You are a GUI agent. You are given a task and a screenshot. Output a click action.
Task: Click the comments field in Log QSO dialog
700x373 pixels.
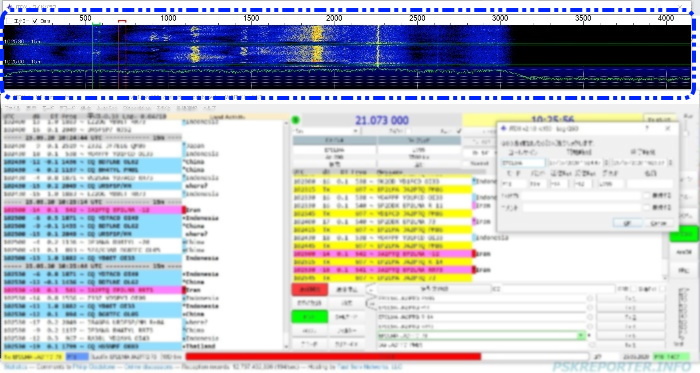581,207
